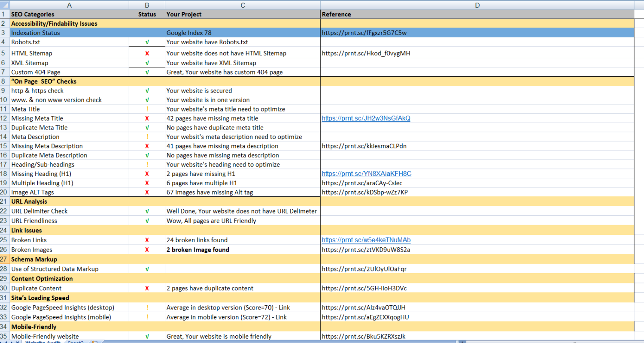Select the 'http & https check' cell

70,90
